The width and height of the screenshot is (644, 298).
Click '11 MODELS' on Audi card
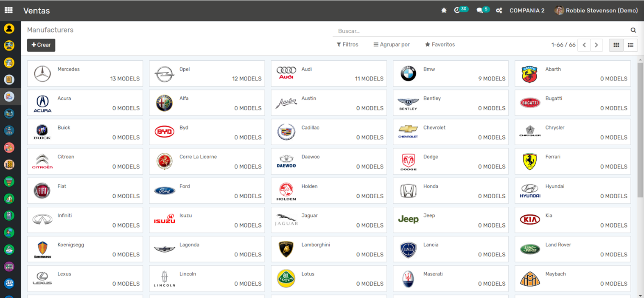[x=369, y=79]
